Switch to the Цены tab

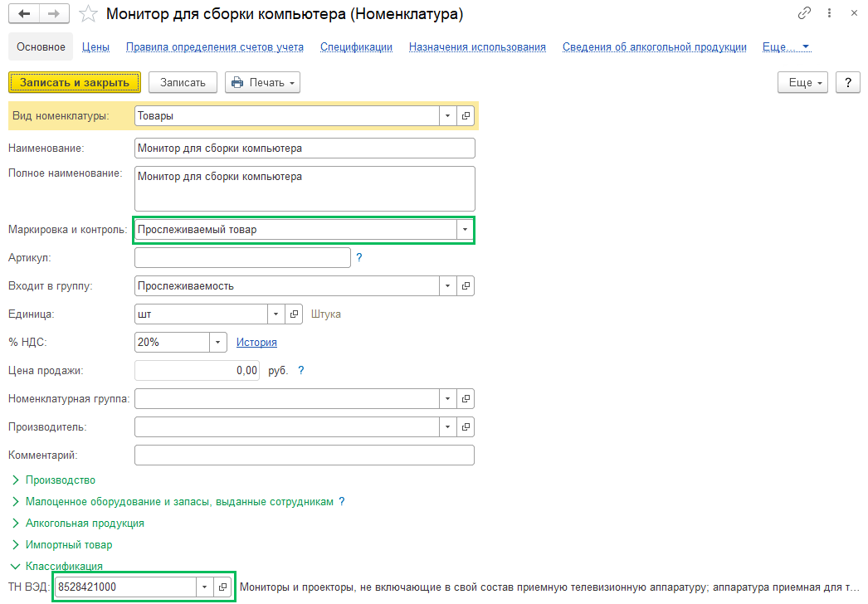pyautogui.click(x=95, y=47)
